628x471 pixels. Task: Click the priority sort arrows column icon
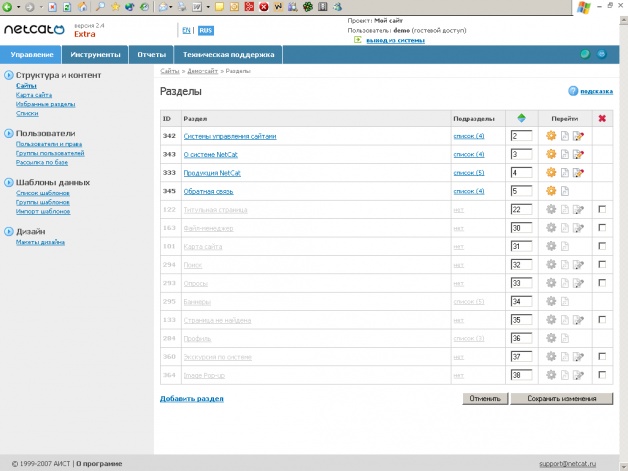pyautogui.click(x=521, y=118)
